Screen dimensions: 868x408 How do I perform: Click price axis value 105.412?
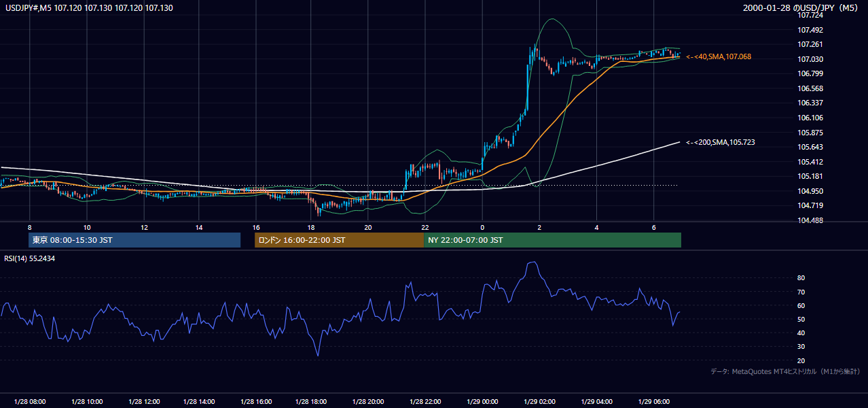810,162
